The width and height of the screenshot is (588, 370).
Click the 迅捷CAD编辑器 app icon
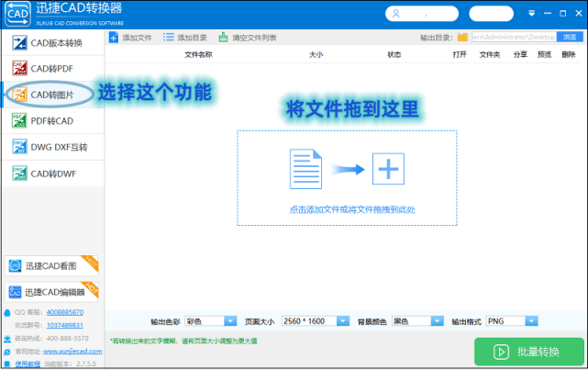pos(15,292)
